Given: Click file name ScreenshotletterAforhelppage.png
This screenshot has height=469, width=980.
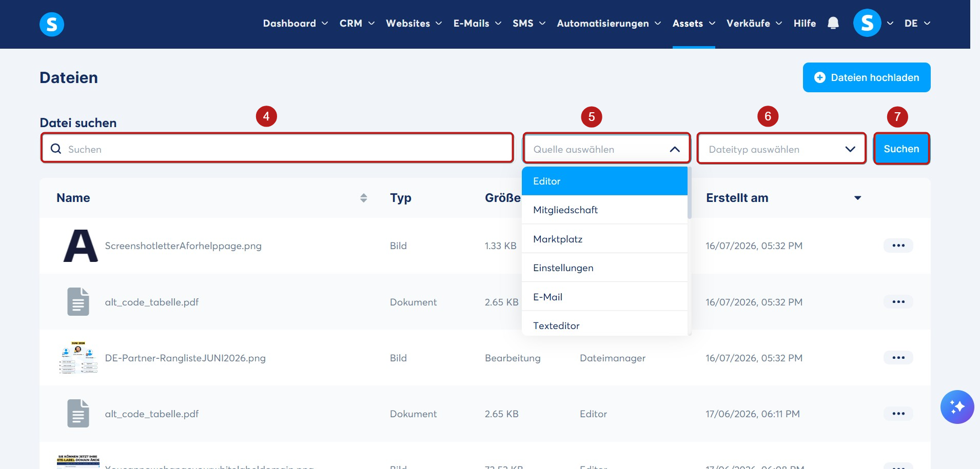Looking at the screenshot, I should (183, 246).
